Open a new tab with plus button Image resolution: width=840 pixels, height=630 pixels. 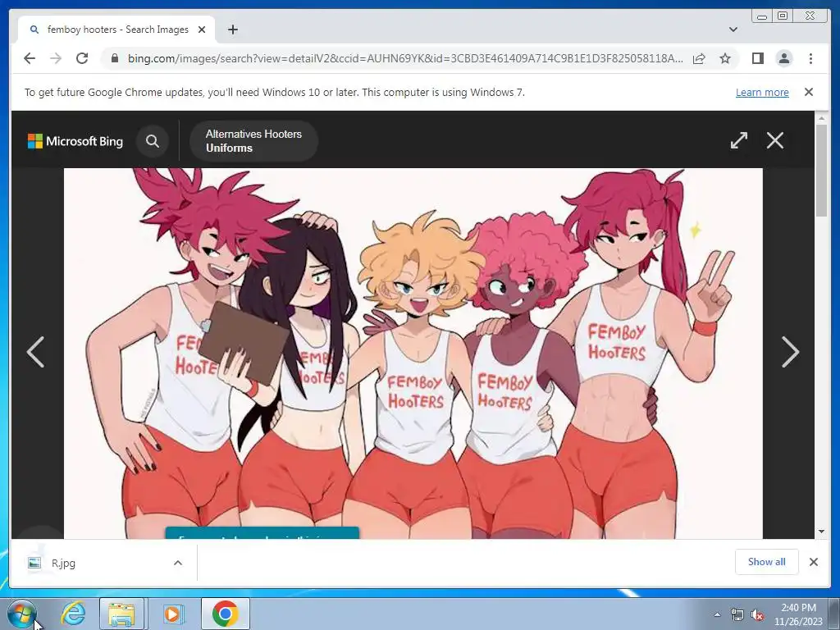[x=232, y=30]
